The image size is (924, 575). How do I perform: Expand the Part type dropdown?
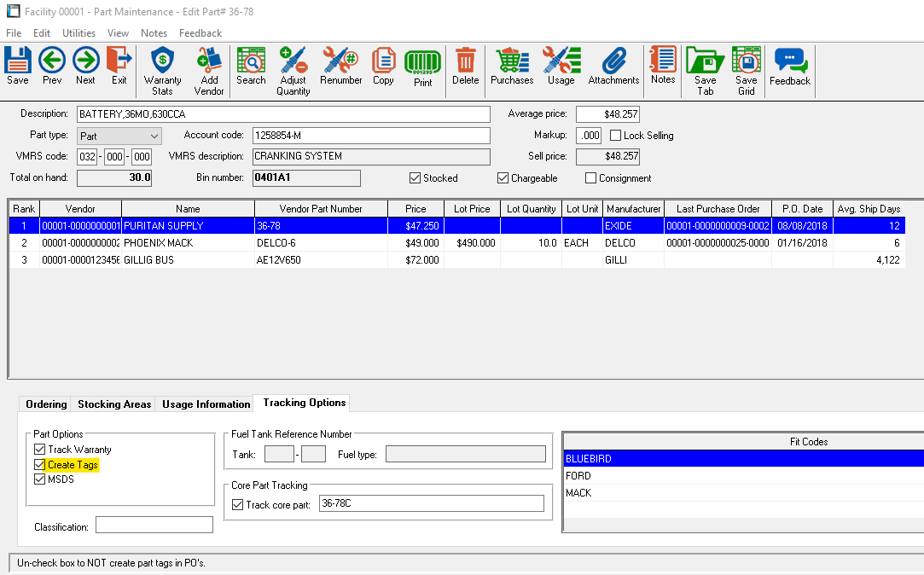pos(154,136)
